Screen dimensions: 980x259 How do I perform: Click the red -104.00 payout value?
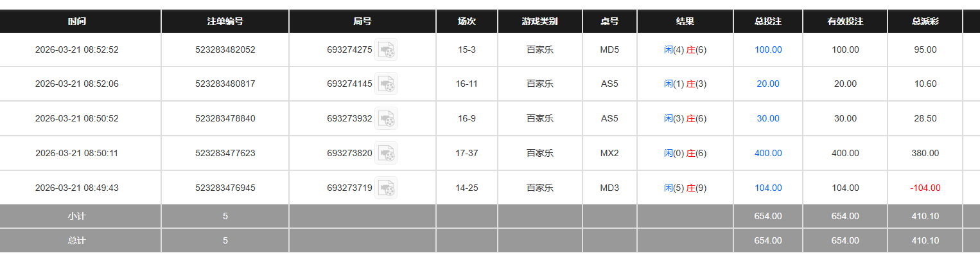tap(925, 188)
